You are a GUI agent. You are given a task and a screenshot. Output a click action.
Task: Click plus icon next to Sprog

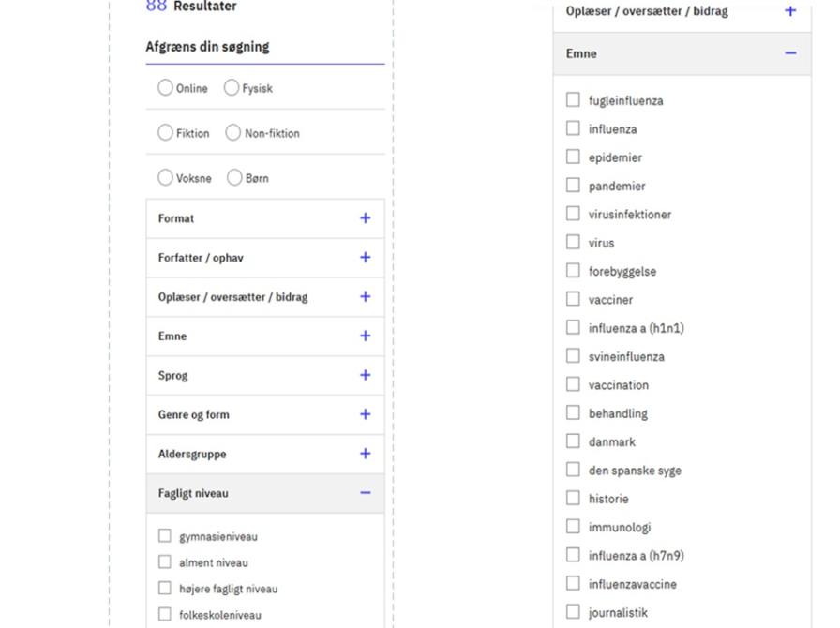[x=365, y=375]
